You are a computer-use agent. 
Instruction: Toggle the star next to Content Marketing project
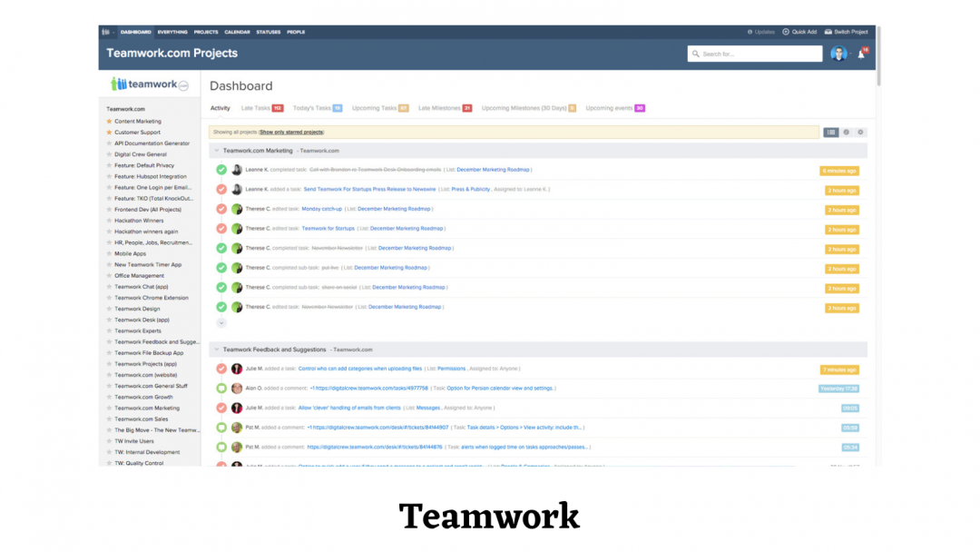click(111, 121)
